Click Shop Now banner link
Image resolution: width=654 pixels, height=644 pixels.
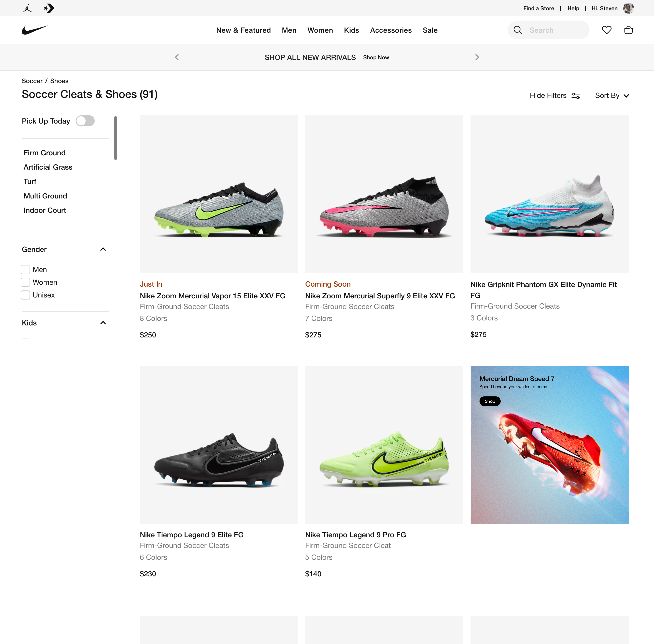click(376, 58)
